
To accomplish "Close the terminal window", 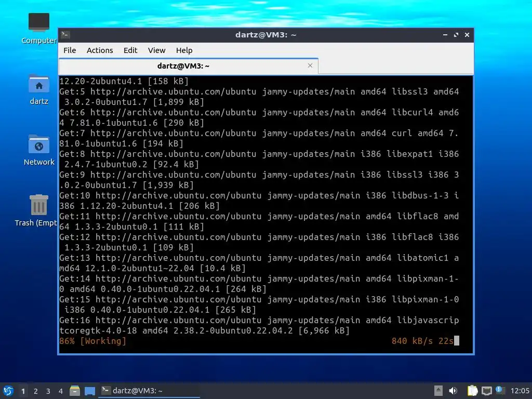I will coord(467,35).
